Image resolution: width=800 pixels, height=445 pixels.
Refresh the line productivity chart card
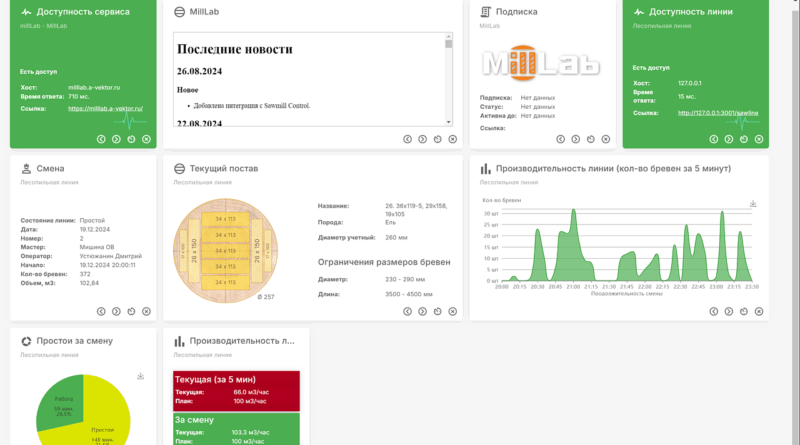(743, 311)
